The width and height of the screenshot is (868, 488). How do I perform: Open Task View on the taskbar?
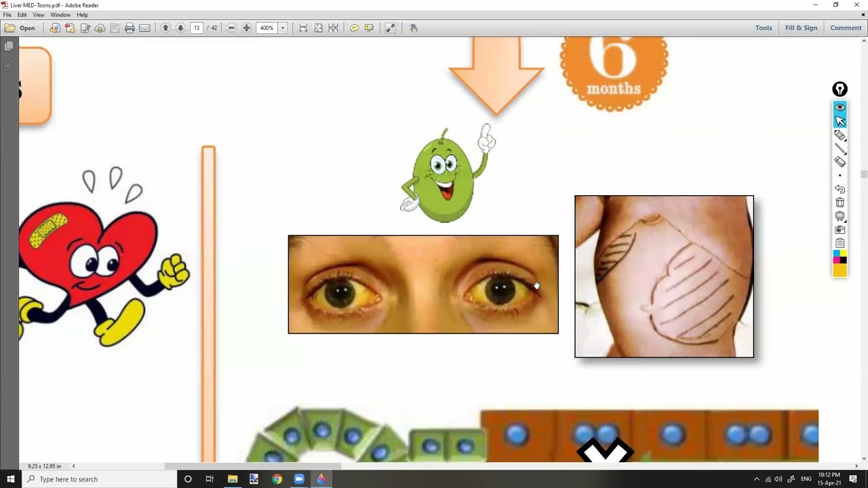click(210, 479)
